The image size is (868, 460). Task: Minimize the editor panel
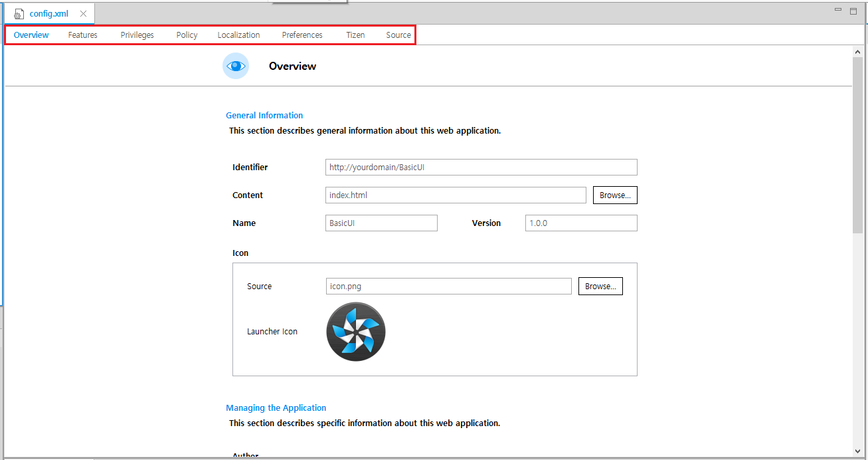tap(839, 11)
